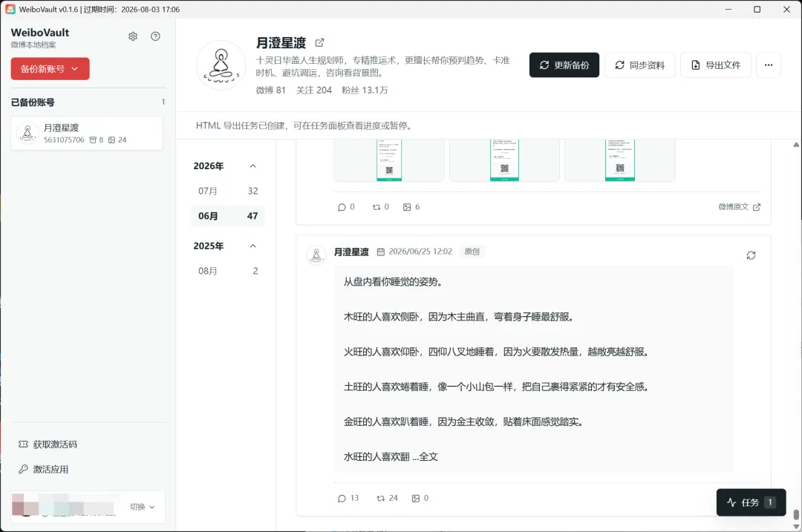Click the 原创 tag on the post
Image resolution: width=802 pixels, height=532 pixels.
pos(472,252)
